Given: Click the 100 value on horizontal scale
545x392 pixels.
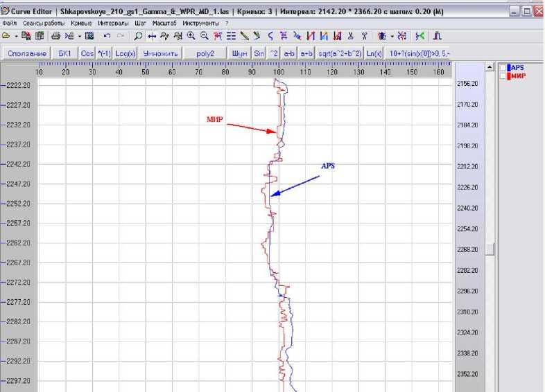Looking at the screenshot, I should [279, 72].
